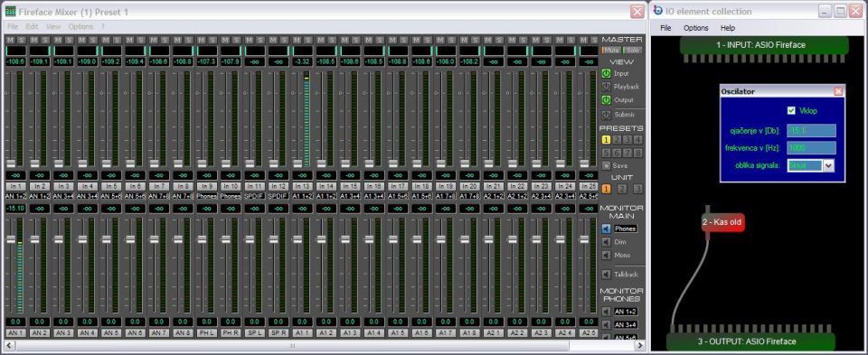Click the frekvenca v [Hz] input field
The height and width of the screenshot is (355, 868).
coord(811,147)
